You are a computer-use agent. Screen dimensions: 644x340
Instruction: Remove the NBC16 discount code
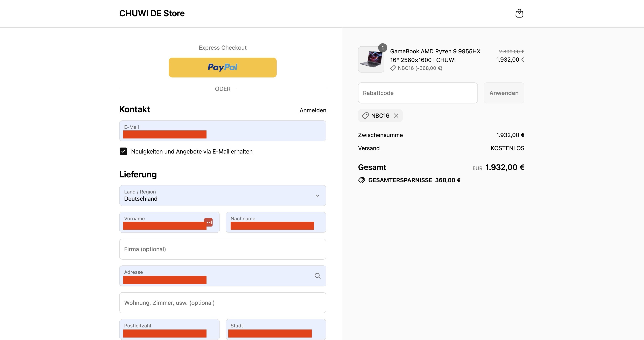coord(396,116)
